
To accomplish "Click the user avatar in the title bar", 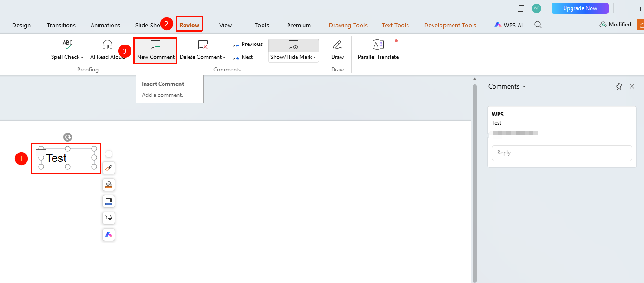I will coord(537,8).
